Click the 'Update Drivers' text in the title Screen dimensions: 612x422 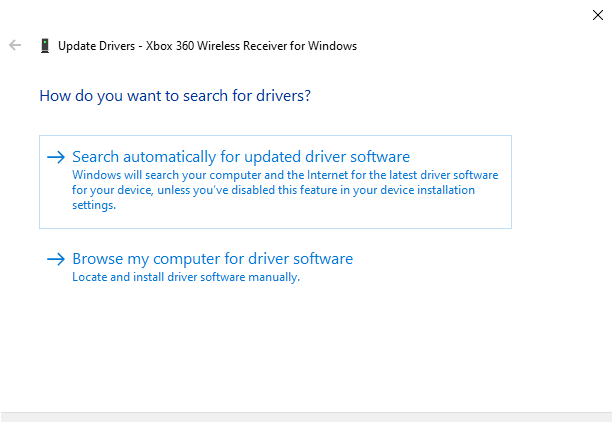(x=97, y=46)
